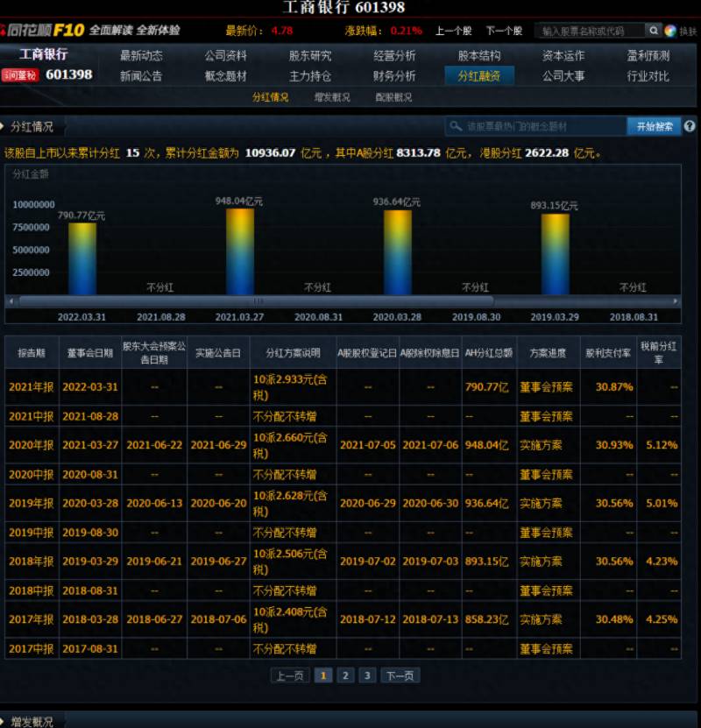Open the 最新动态 tab
The height and width of the screenshot is (728, 701).
click(x=141, y=56)
